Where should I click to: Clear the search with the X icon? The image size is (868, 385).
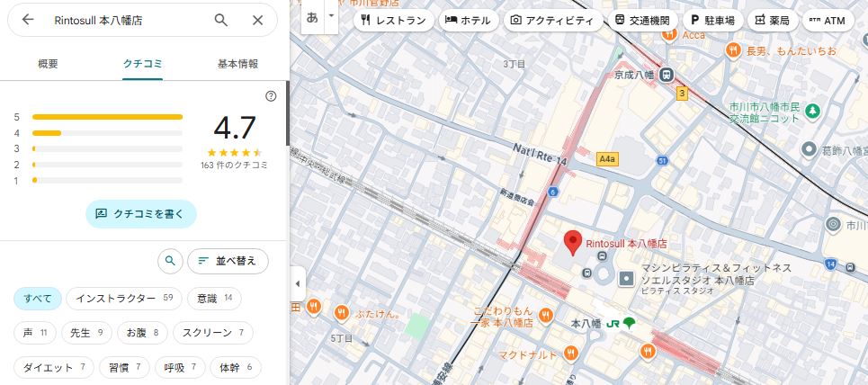258,20
